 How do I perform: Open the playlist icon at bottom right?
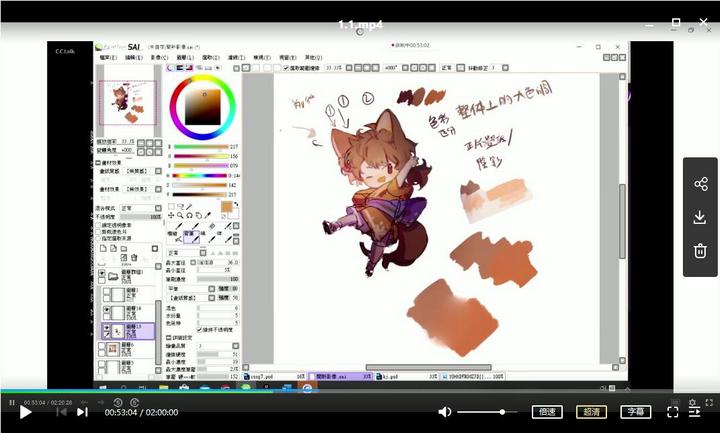(x=694, y=412)
